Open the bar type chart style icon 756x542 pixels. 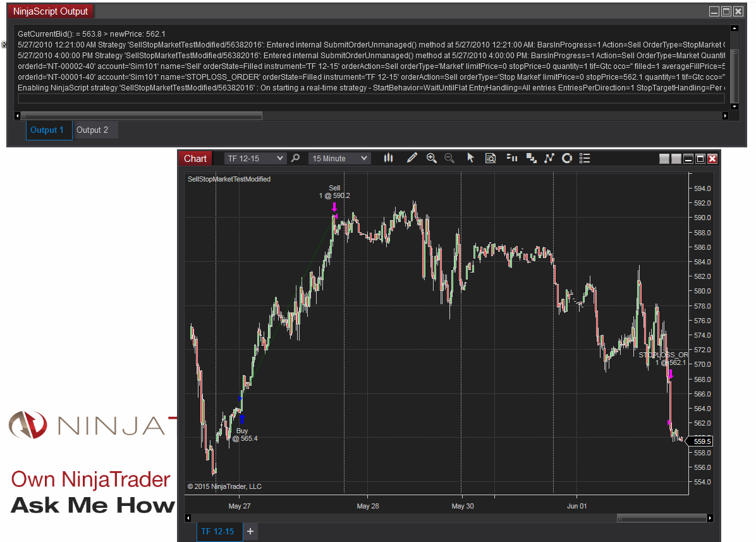pyautogui.click(x=389, y=158)
